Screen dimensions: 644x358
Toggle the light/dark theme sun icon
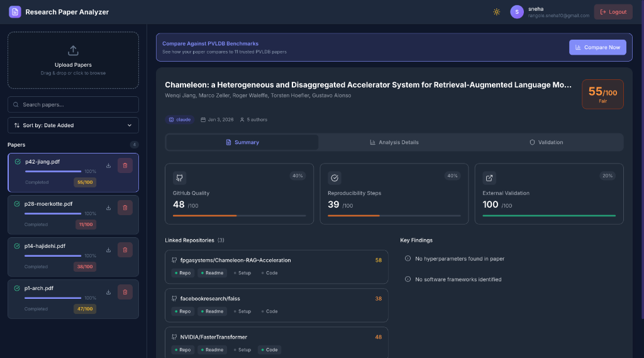pyautogui.click(x=496, y=12)
